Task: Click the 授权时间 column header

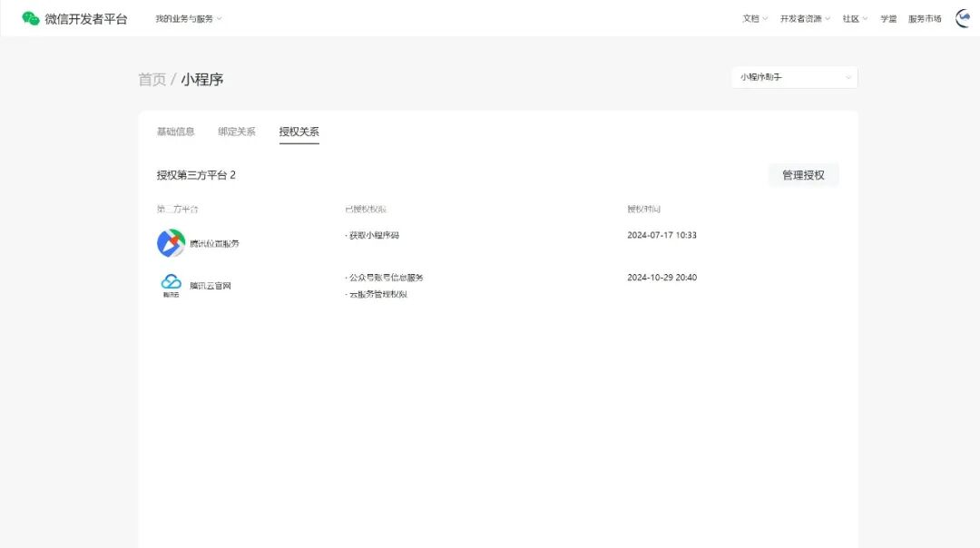Action: pos(643,209)
